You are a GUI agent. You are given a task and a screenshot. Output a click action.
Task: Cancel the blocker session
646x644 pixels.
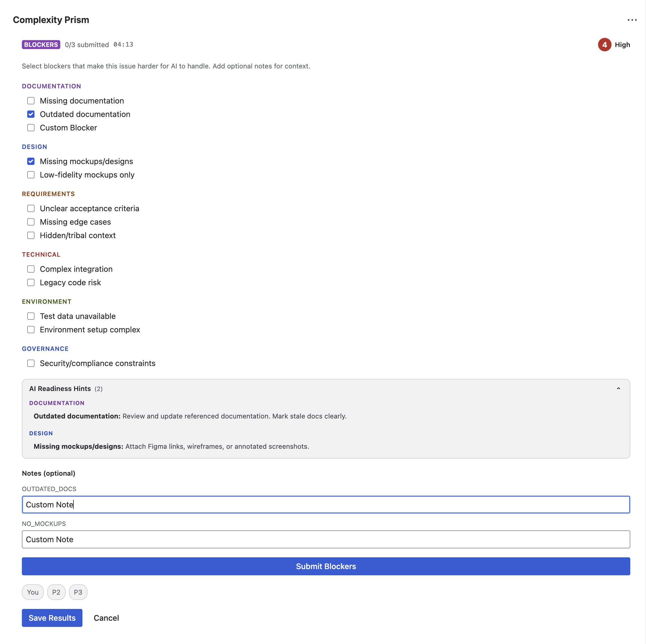tap(106, 618)
